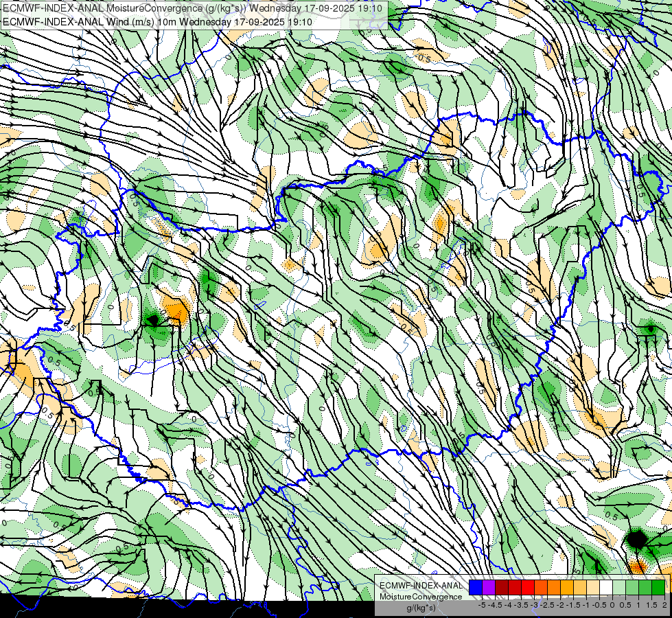Click the '-4.5' tick label on the legend scale
Image resolution: width=672 pixels, height=618 pixels.
495,605
